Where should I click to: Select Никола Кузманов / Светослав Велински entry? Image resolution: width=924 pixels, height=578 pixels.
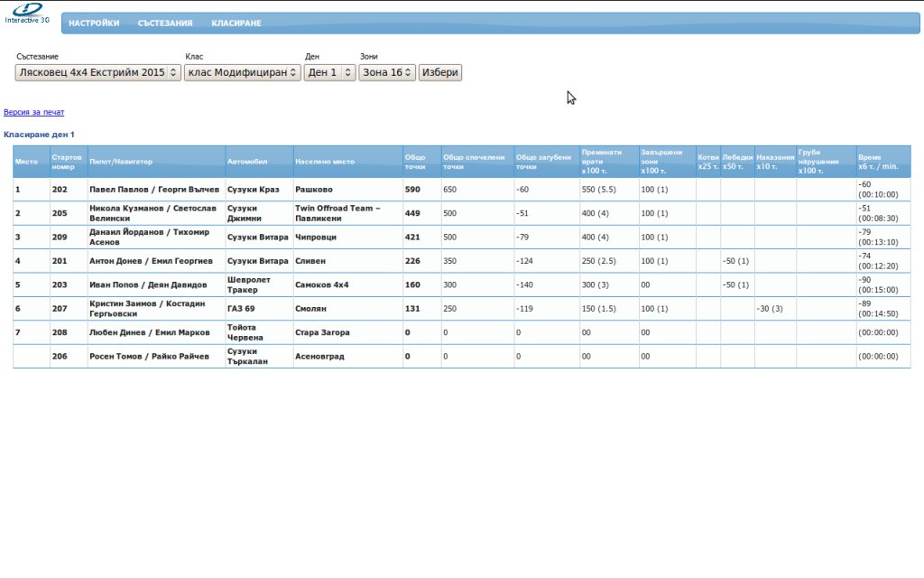tap(152, 213)
